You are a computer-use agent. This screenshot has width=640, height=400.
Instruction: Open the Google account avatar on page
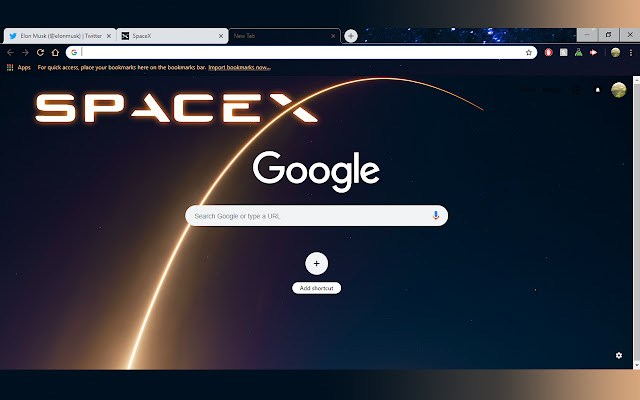619,90
